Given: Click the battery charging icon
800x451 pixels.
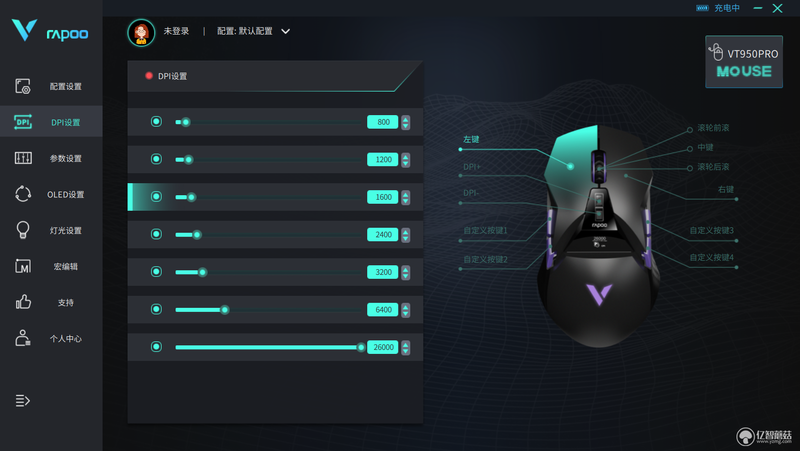Looking at the screenshot, I should pyautogui.click(x=703, y=8).
